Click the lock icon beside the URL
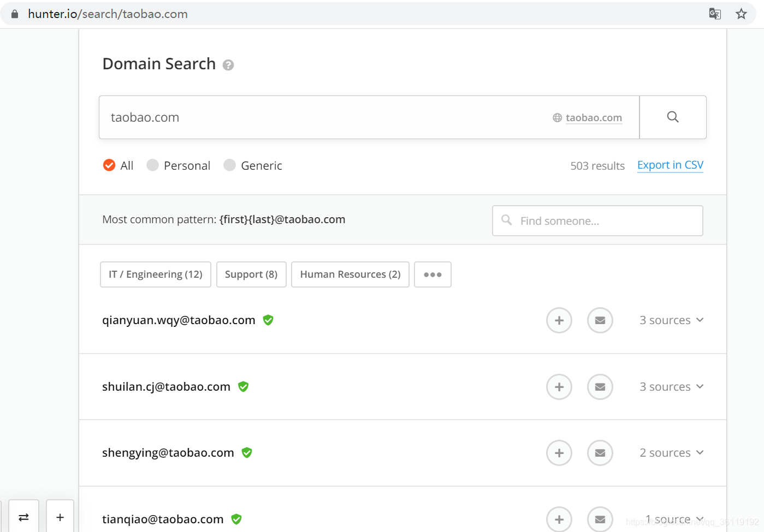 pos(15,14)
